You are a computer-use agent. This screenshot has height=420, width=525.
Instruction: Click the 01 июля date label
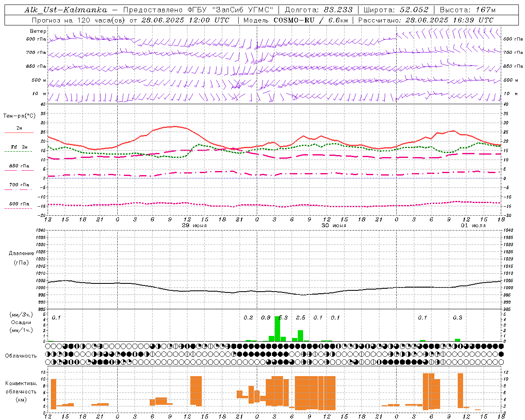pos(473,226)
